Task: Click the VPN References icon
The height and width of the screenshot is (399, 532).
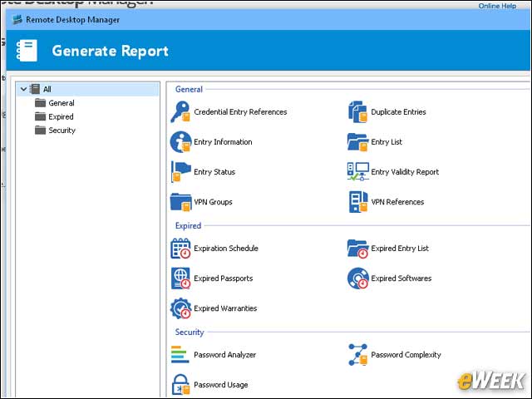Action: coord(358,202)
